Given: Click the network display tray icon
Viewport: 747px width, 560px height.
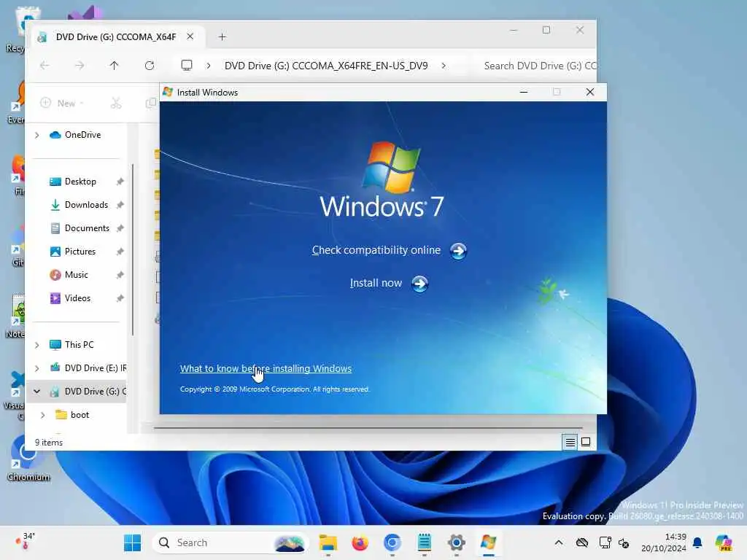Looking at the screenshot, I should coord(605,542).
